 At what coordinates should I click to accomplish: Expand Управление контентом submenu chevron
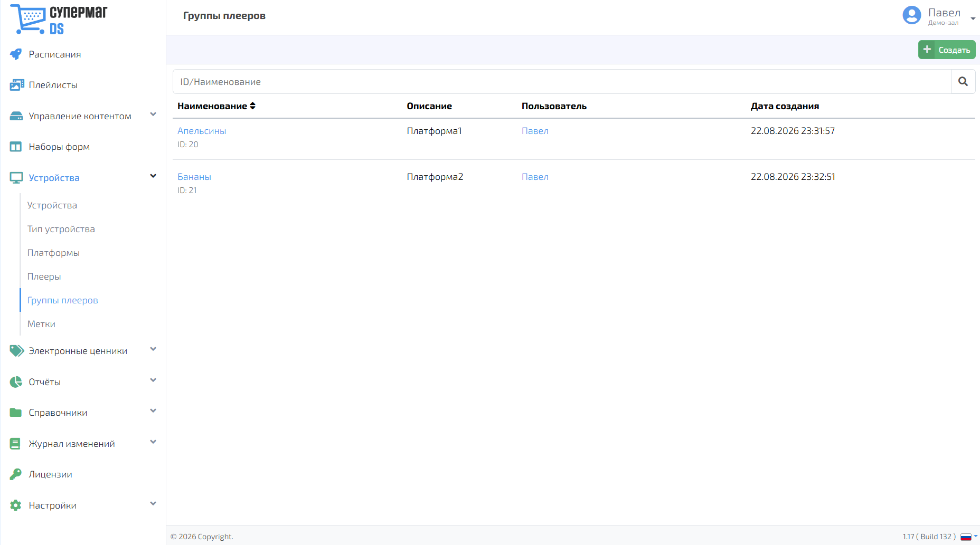(x=153, y=114)
